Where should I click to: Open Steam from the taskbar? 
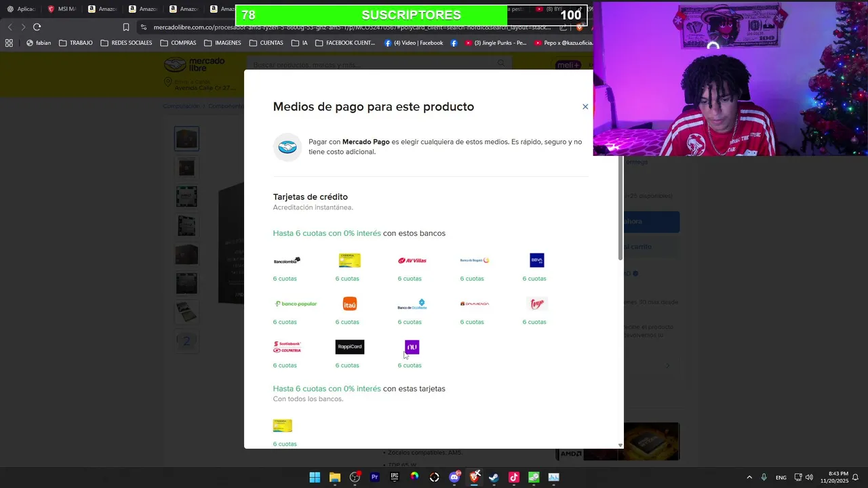coord(494,477)
